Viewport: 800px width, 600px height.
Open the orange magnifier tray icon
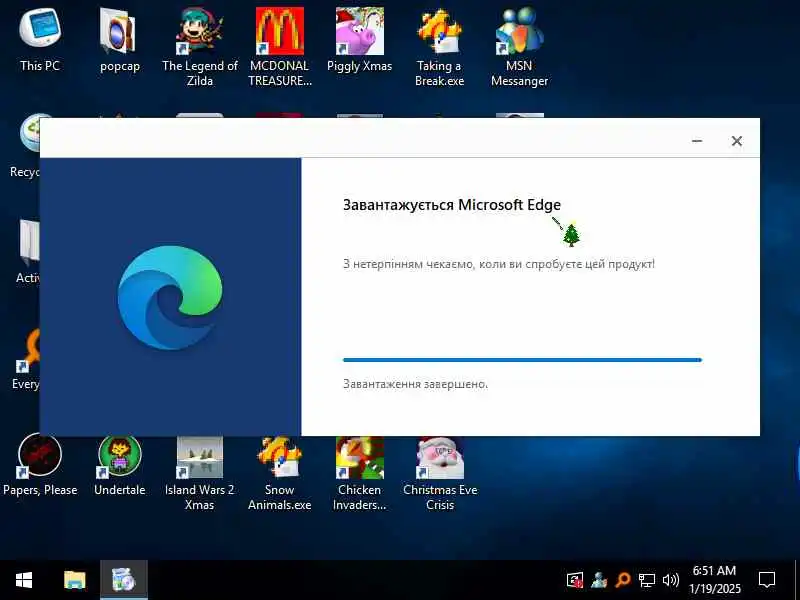click(622, 580)
